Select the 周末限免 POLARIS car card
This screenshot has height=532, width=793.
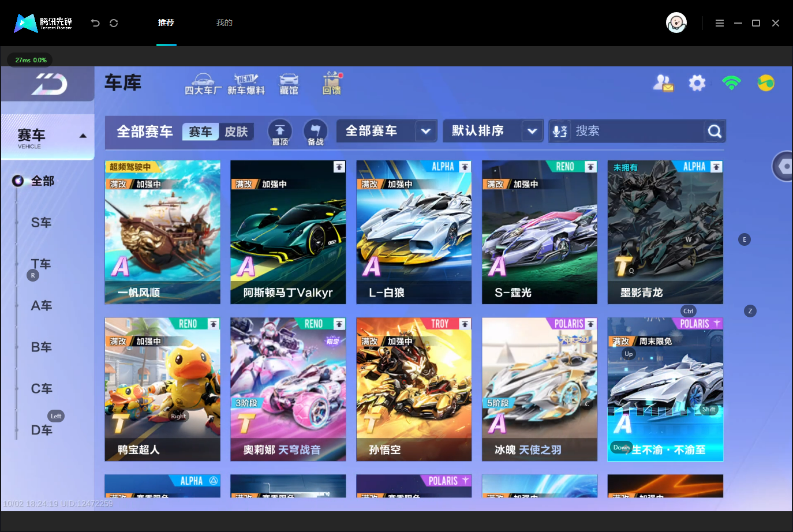(665, 389)
